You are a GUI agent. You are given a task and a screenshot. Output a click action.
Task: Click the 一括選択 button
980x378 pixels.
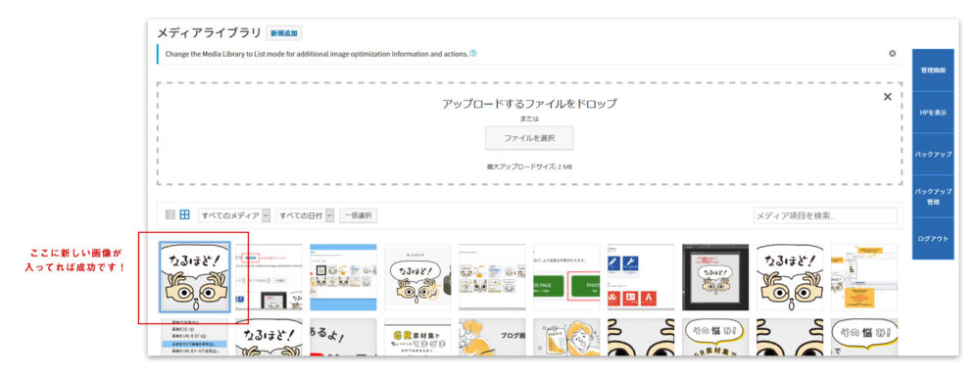358,215
